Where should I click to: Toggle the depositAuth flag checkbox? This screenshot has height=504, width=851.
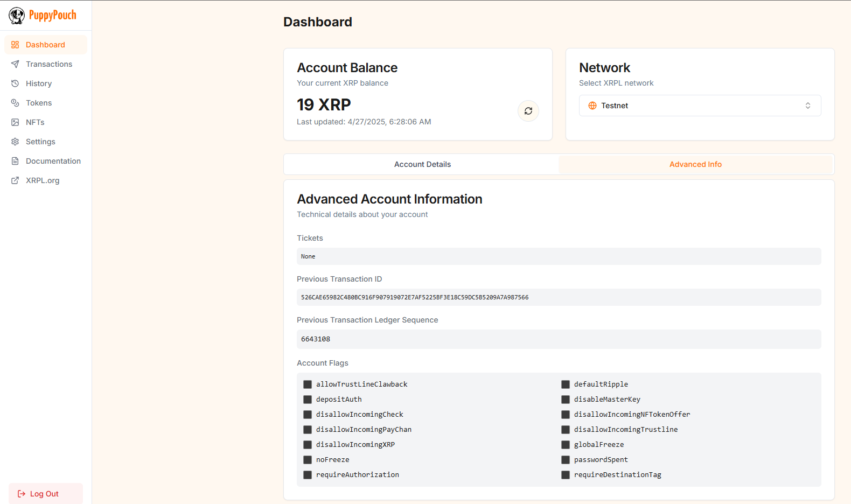click(308, 400)
